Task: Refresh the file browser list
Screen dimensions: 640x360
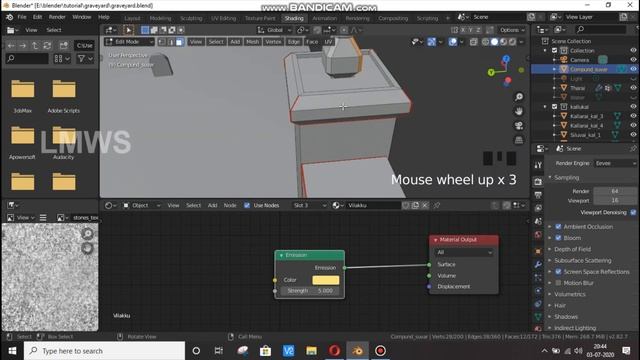Action: 47,46
